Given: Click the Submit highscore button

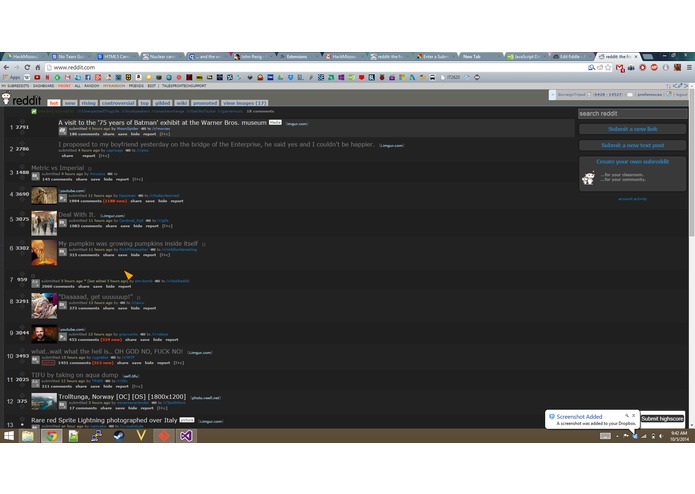Looking at the screenshot, I should coord(662,419).
